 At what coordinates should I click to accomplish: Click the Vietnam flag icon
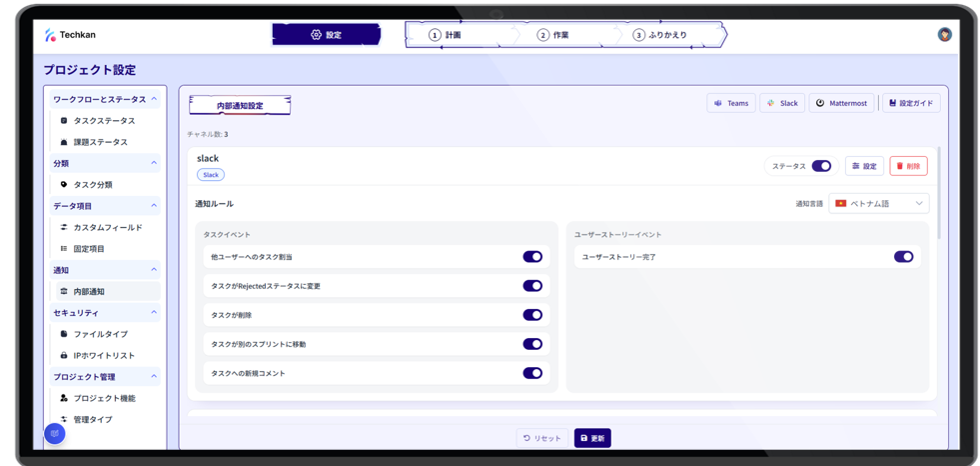tap(840, 203)
